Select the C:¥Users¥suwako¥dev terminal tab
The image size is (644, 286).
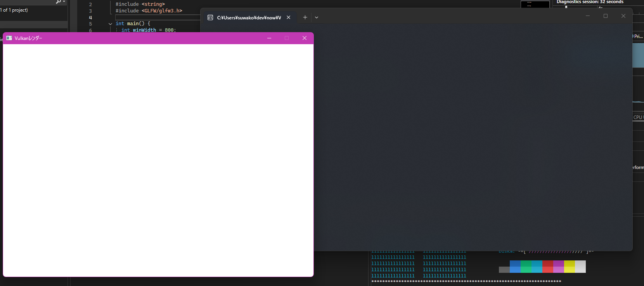249,17
